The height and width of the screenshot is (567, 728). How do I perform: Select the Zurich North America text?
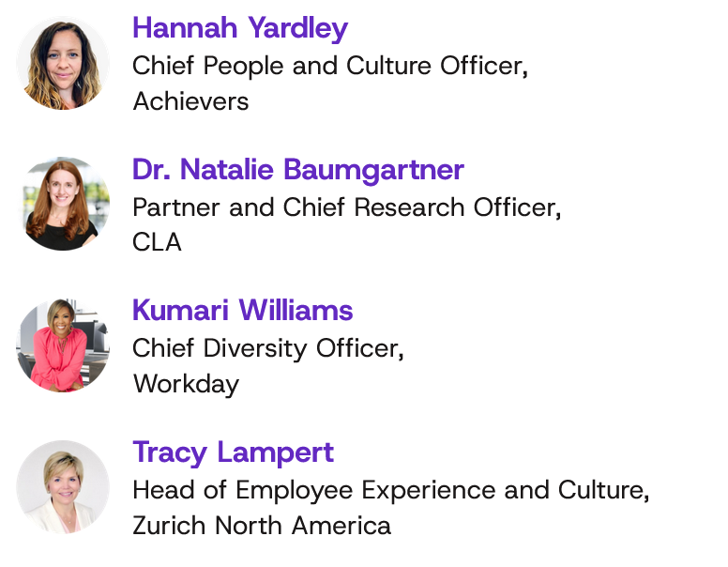pyautogui.click(x=262, y=526)
